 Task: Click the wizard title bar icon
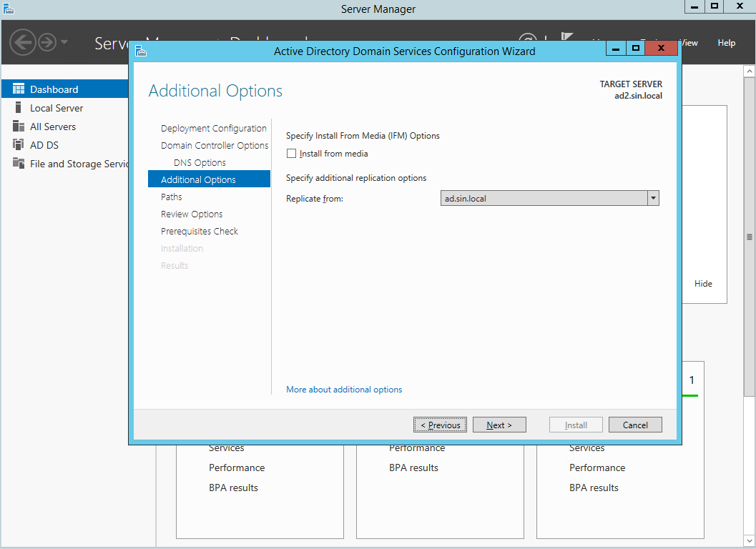[141, 51]
